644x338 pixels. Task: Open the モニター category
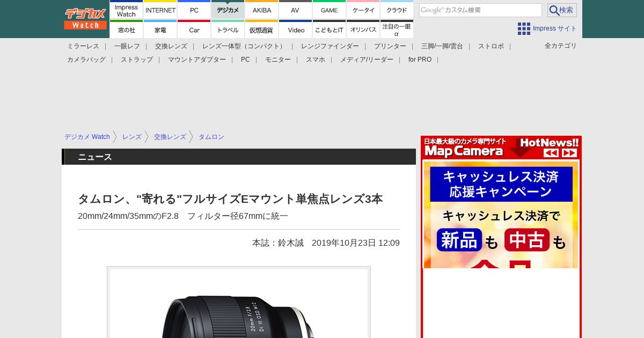[278, 60]
